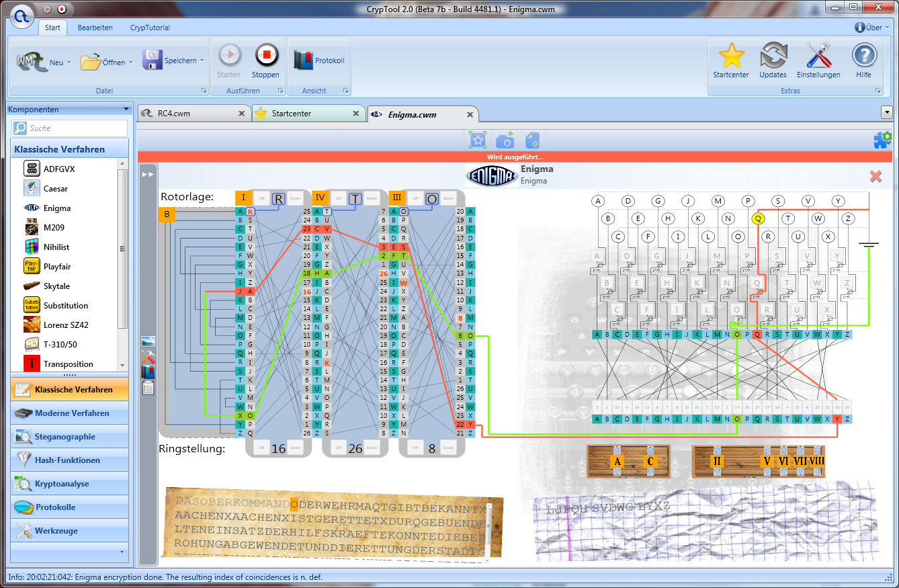Screen dimensions: 899x588
Task: Open the document tab list dropdown
Action: [x=886, y=112]
